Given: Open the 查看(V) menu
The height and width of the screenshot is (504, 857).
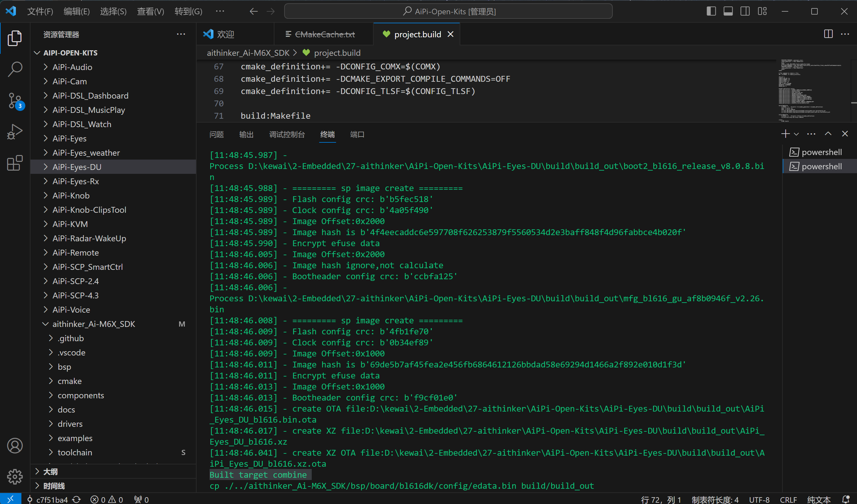Looking at the screenshot, I should pyautogui.click(x=150, y=12).
